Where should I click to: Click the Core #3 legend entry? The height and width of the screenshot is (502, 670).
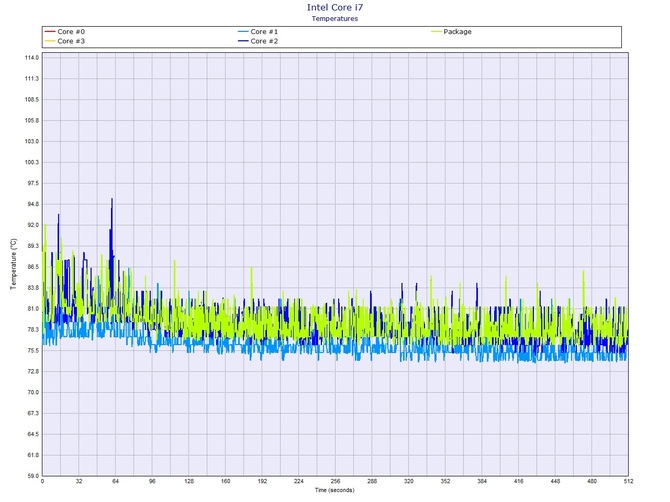click(65, 41)
